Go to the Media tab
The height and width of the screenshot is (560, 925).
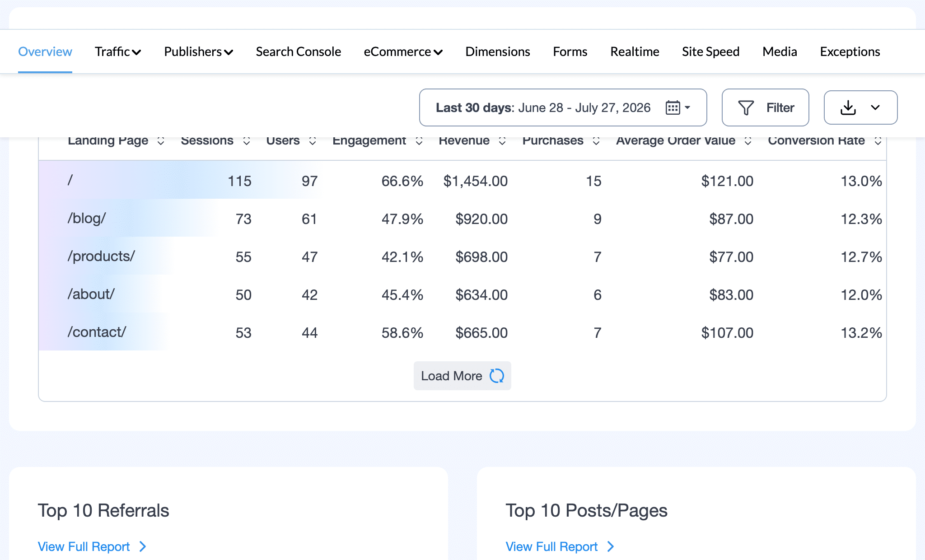click(780, 51)
